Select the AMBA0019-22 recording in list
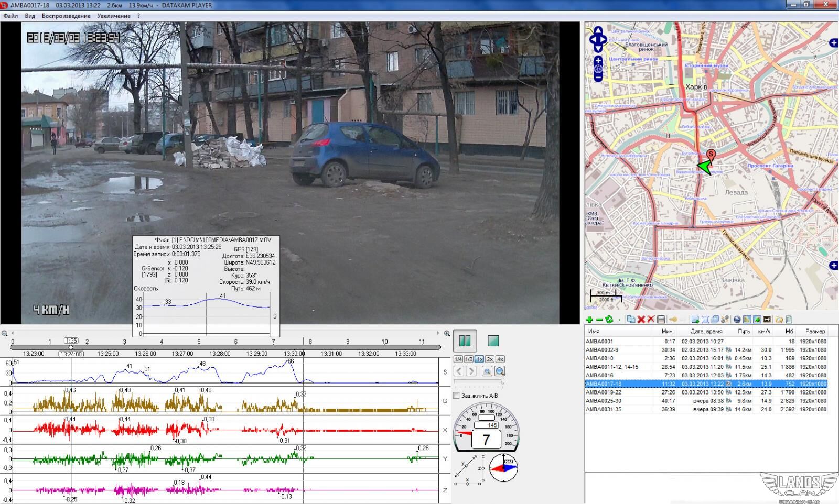The width and height of the screenshot is (839, 504). point(603,392)
